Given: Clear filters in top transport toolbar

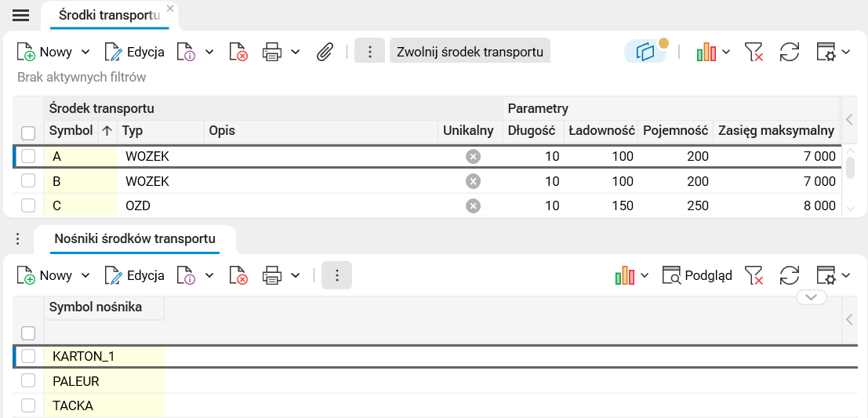Looking at the screenshot, I should 754,52.
